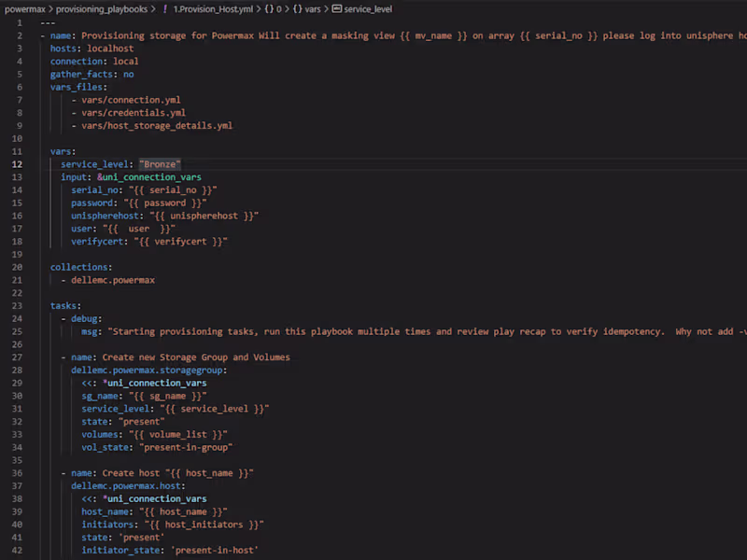The width and height of the screenshot is (747, 560).
Task: Click the dellemc.powermax collection entry
Action: 116,279
